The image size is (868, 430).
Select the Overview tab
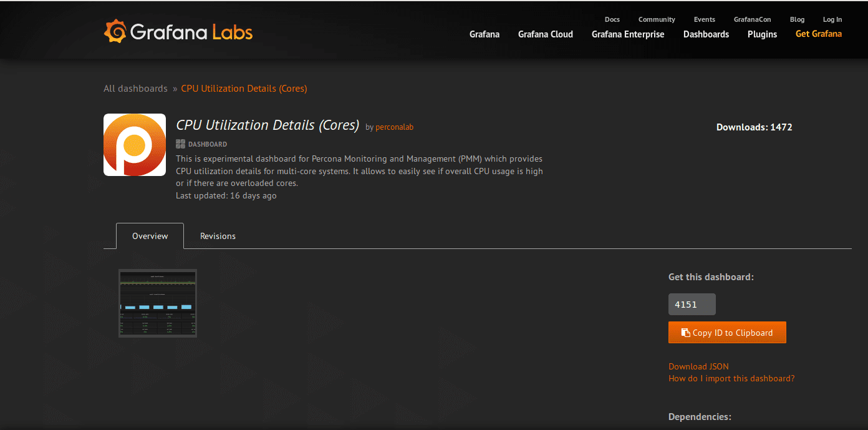(150, 236)
